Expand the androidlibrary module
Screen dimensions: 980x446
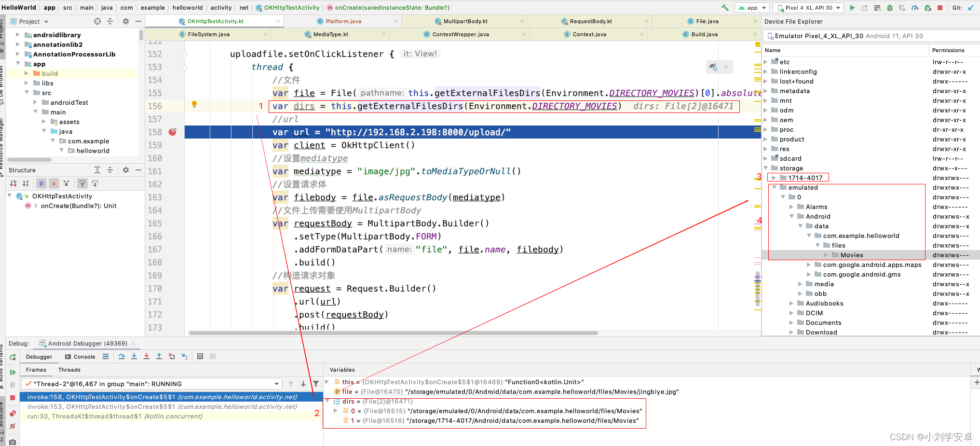[x=18, y=35]
